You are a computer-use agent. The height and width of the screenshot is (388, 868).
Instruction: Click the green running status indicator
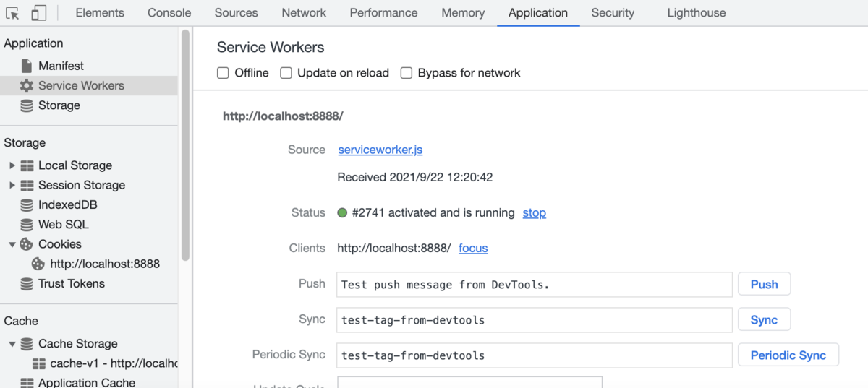[343, 213]
